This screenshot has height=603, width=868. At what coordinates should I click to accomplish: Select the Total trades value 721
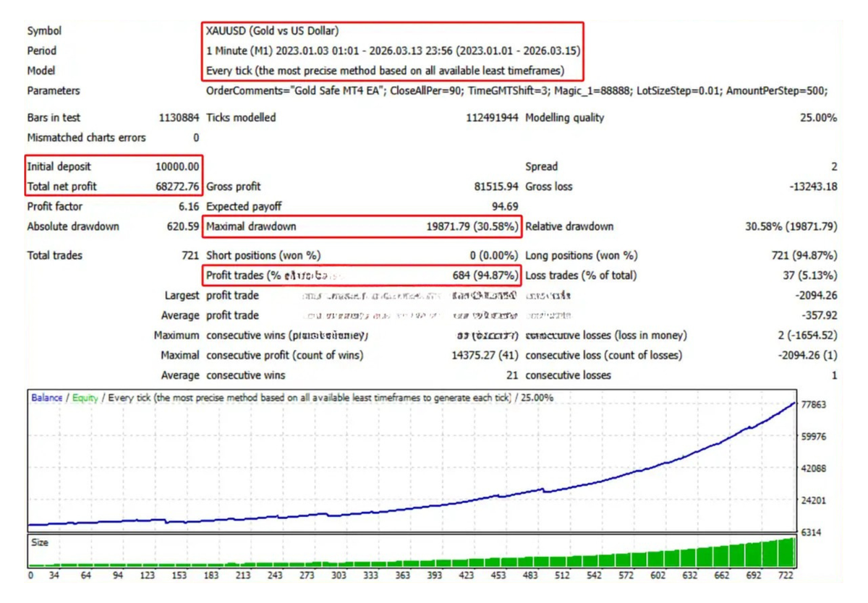pos(190,255)
